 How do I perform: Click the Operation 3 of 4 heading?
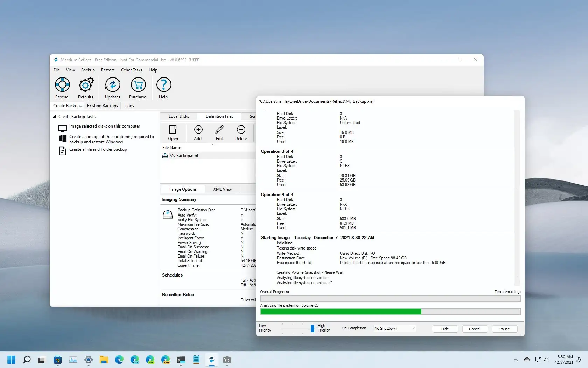pos(277,151)
